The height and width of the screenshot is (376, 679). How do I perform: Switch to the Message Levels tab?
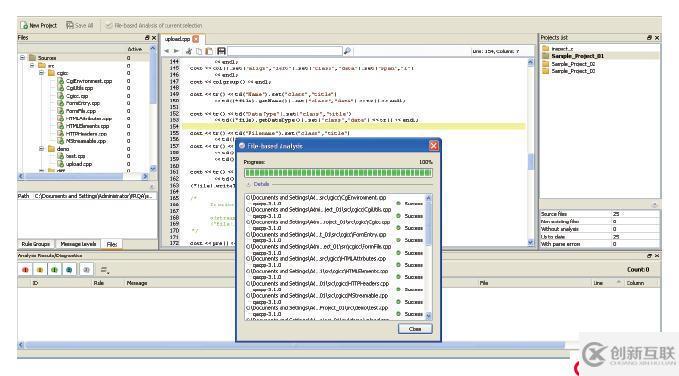coord(78,244)
